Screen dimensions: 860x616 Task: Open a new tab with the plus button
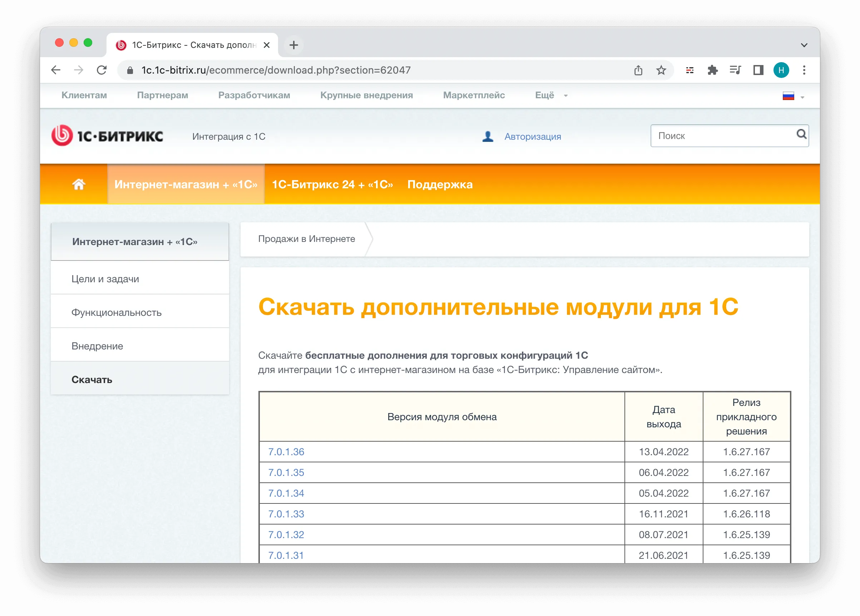tap(293, 45)
